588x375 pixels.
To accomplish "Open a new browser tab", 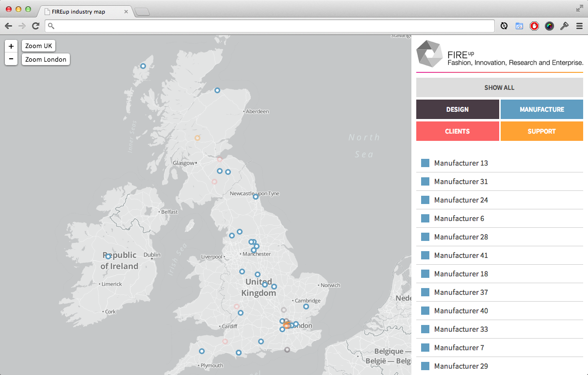I will (142, 12).
